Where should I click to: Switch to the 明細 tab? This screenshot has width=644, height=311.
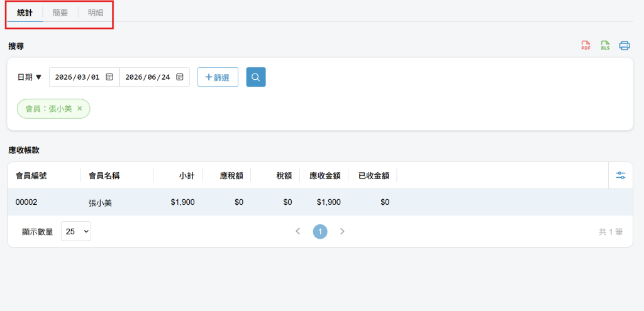(96, 13)
